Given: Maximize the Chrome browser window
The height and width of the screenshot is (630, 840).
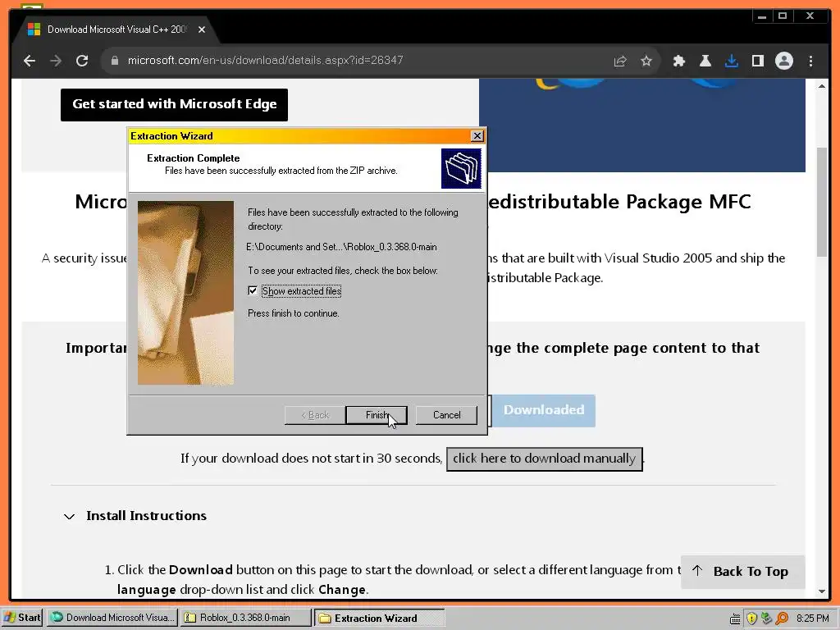Looking at the screenshot, I should point(783,16).
